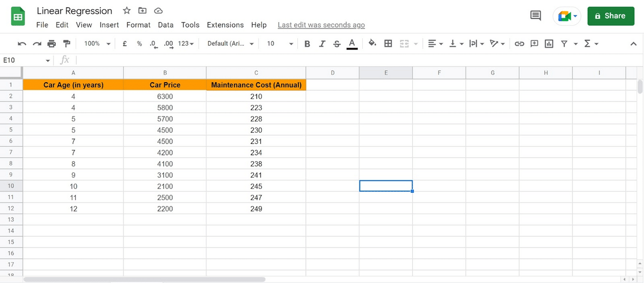Insert a chart using the chart icon
Viewport: 644px width, 283px height.
tap(549, 43)
